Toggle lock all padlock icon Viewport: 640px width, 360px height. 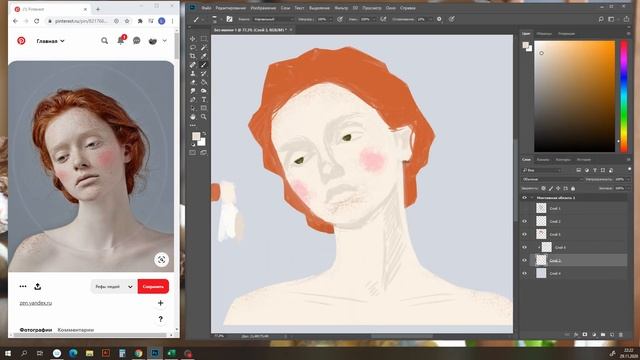click(x=573, y=188)
